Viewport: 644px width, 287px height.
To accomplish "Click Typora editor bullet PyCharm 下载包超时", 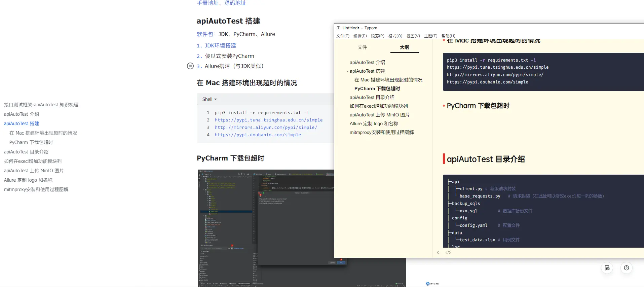I will click(478, 106).
